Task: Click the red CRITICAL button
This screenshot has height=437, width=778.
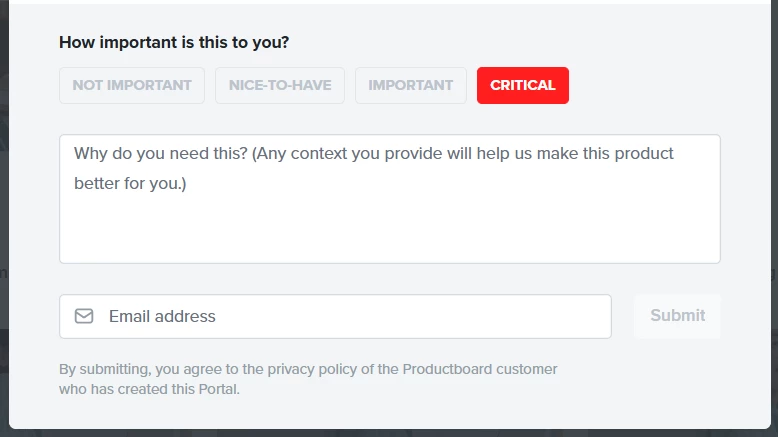Action: [523, 85]
